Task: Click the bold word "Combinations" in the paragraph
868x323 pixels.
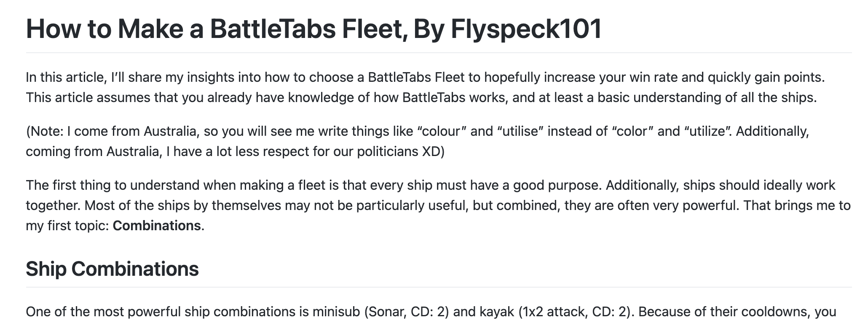Action: pos(157,226)
